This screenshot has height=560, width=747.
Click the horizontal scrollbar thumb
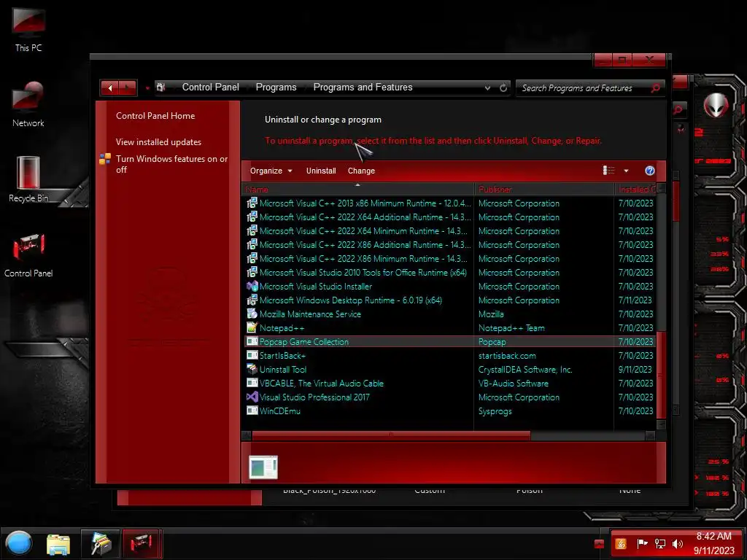[x=391, y=435]
